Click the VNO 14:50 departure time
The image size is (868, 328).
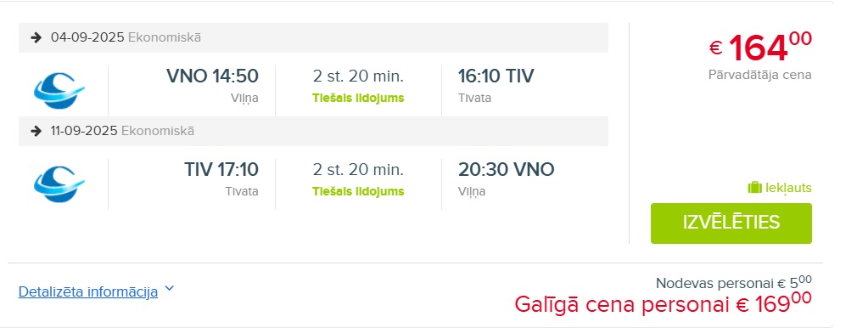click(x=213, y=76)
